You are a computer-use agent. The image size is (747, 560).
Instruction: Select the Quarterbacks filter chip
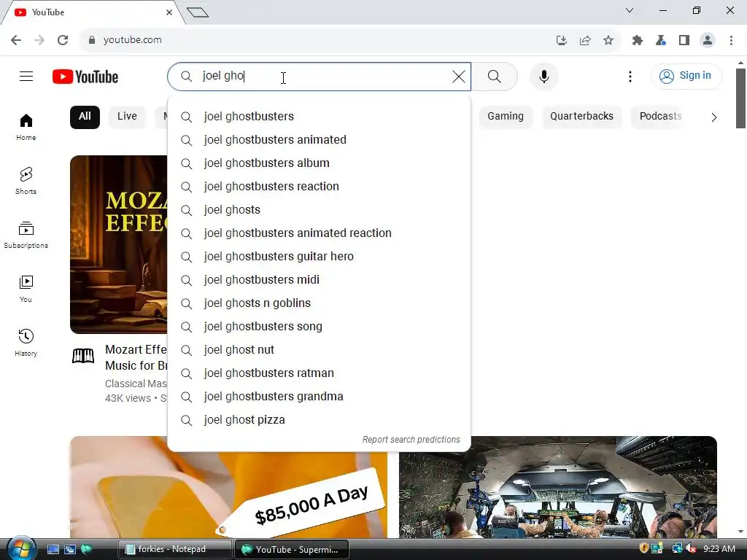(x=581, y=117)
